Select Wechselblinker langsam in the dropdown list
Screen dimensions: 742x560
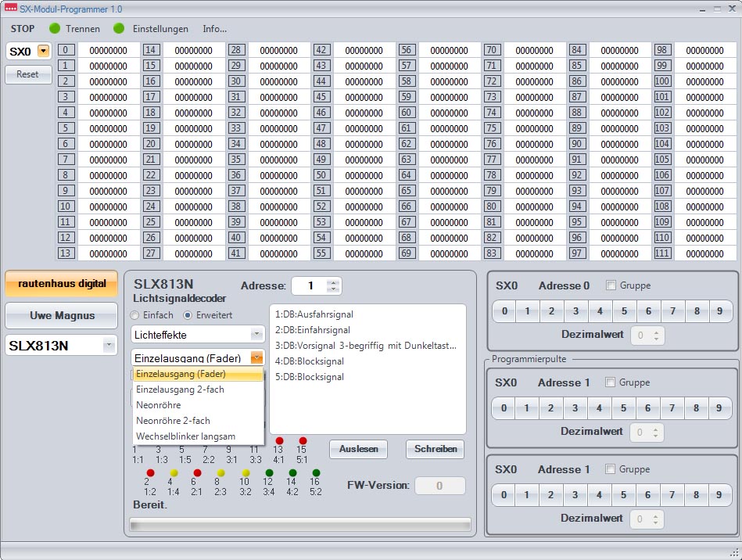click(185, 436)
